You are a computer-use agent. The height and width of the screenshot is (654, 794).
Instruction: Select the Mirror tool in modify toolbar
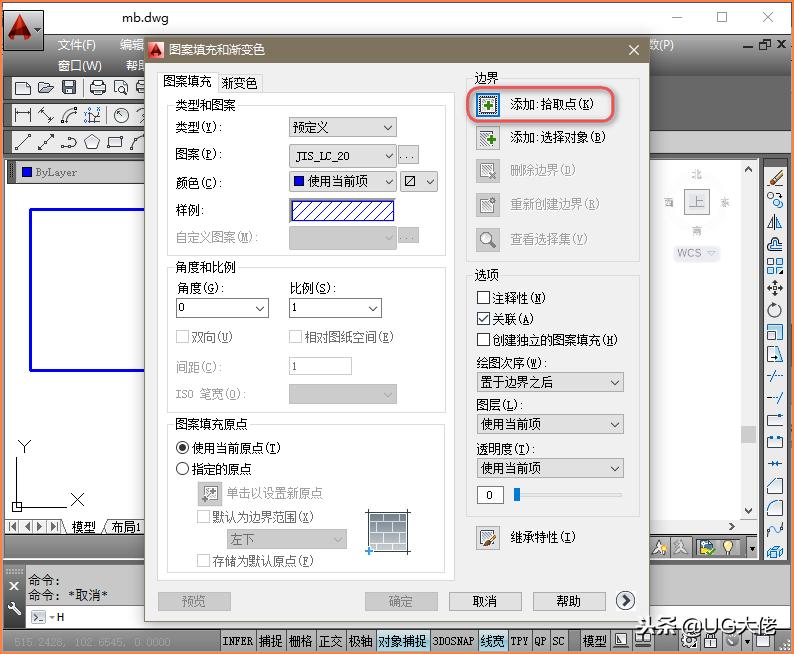(775, 222)
